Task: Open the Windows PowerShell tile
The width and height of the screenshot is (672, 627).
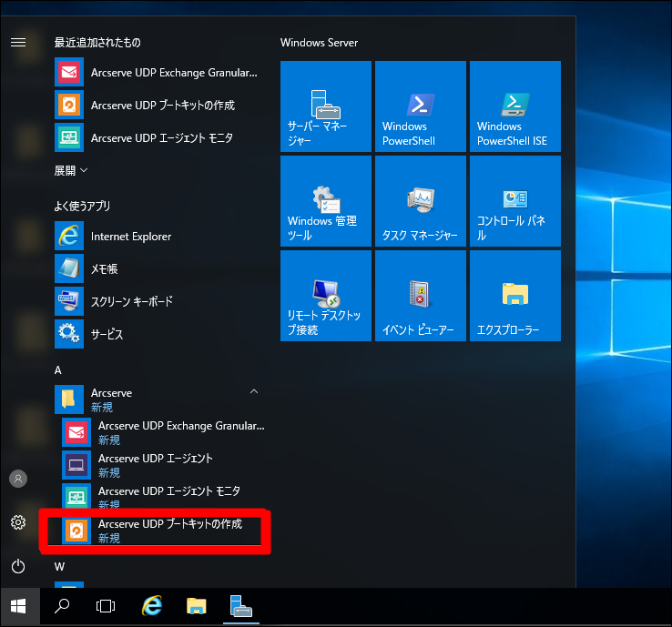Action: point(421,106)
